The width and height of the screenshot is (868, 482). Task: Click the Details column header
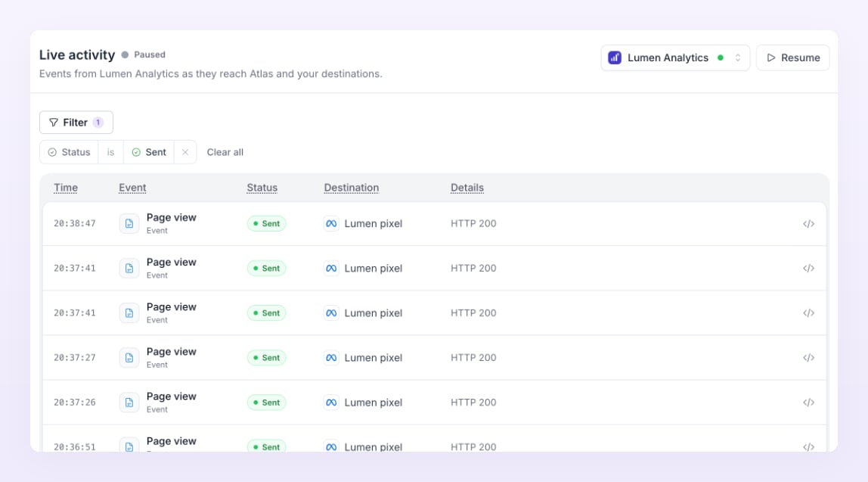point(467,188)
